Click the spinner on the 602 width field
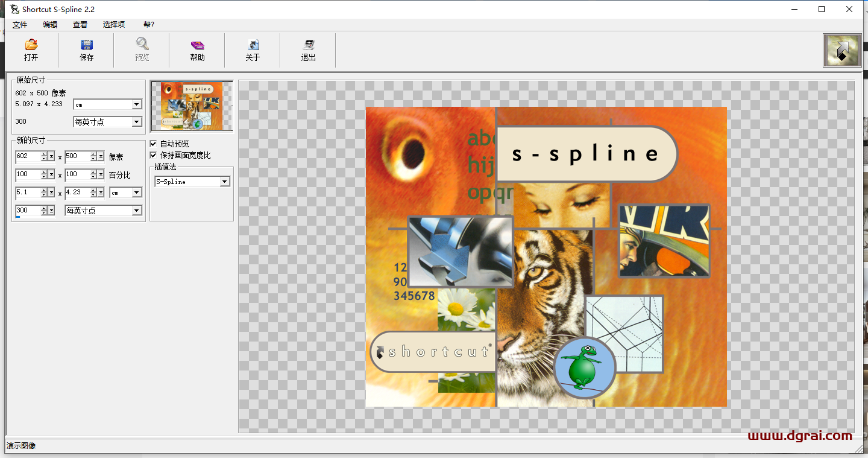 pyautogui.click(x=45, y=156)
